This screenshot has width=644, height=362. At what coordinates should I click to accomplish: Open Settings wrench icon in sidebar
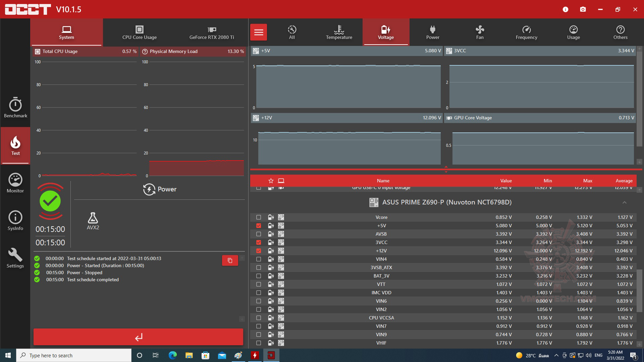(x=15, y=258)
